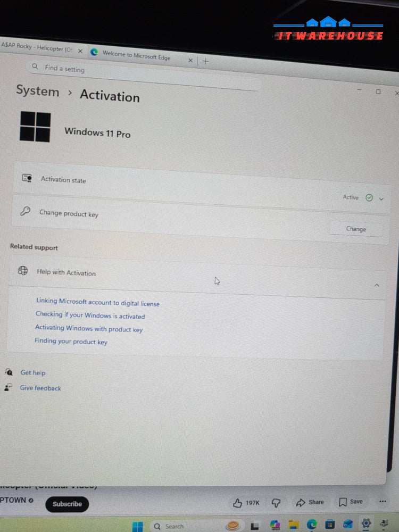This screenshot has width=399, height=532.
Task: Like the video with thumbs up 197K
Action: [x=247, y=503]
